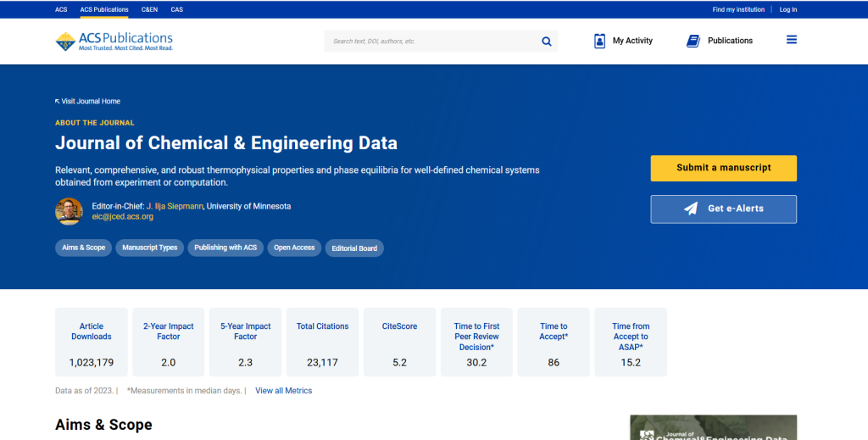The image size is (868, 440).
Task: Select the ACS Publications top tab
Action: pyautogui.click(x=104, y=9)
